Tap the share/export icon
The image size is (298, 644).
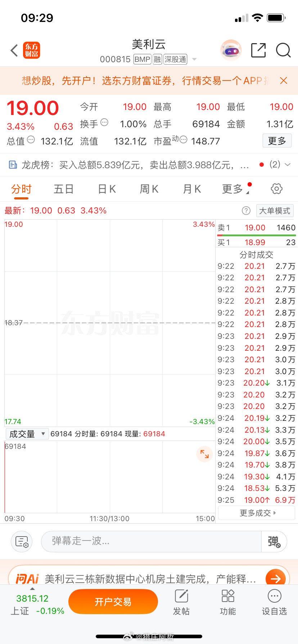click(258, 50)
